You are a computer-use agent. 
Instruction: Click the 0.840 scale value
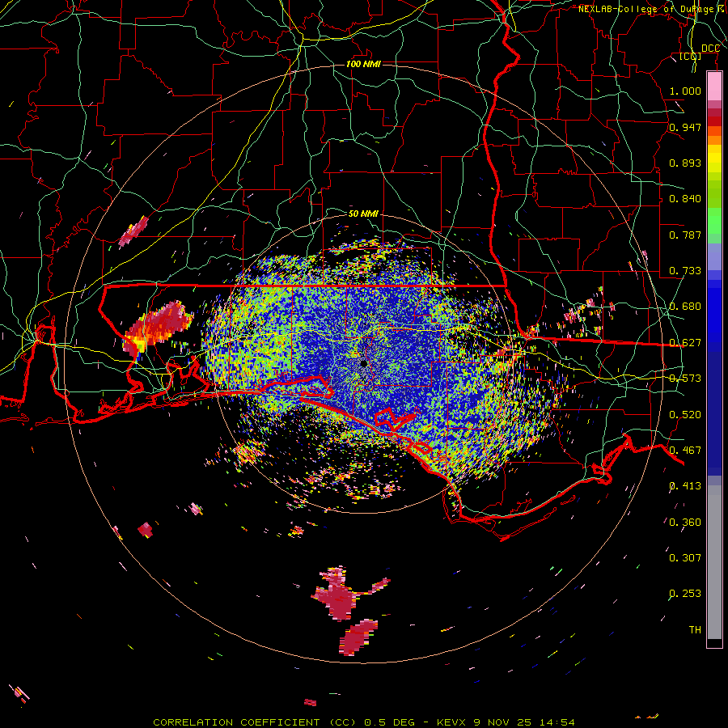[x=685, y=199]
